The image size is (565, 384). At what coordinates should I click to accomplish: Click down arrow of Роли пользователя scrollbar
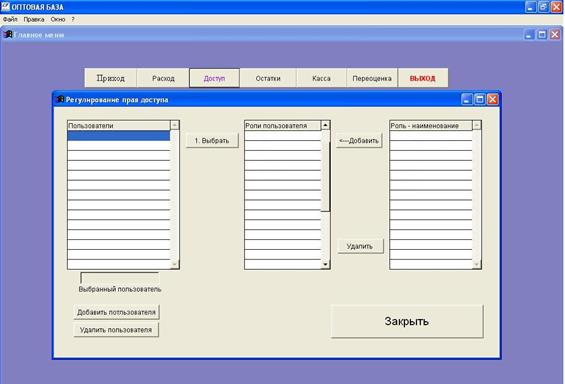(x=325, y=264)
